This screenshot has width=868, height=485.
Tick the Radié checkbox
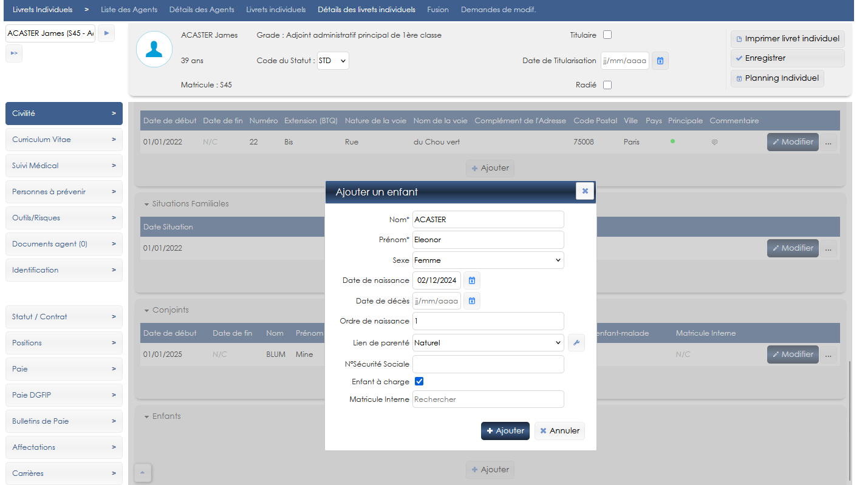click(607, 85)
